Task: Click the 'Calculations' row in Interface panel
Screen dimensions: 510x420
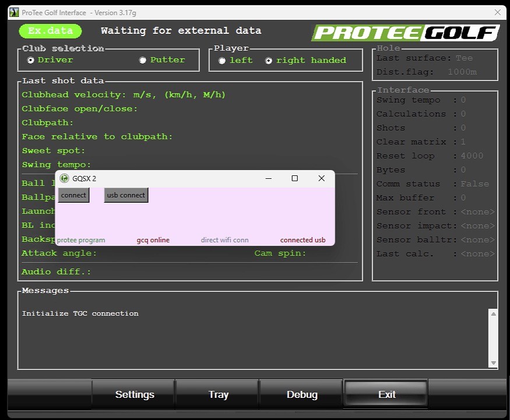Action: [x=421, y=114]
